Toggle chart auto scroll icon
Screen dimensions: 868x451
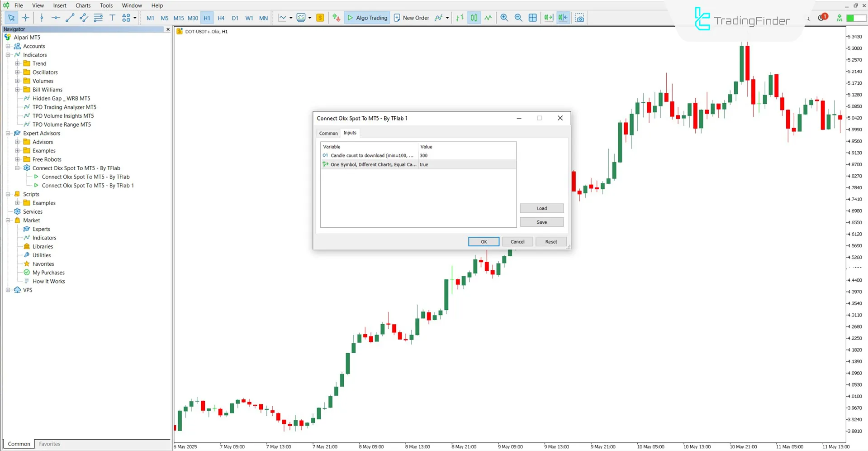(549, 18)
